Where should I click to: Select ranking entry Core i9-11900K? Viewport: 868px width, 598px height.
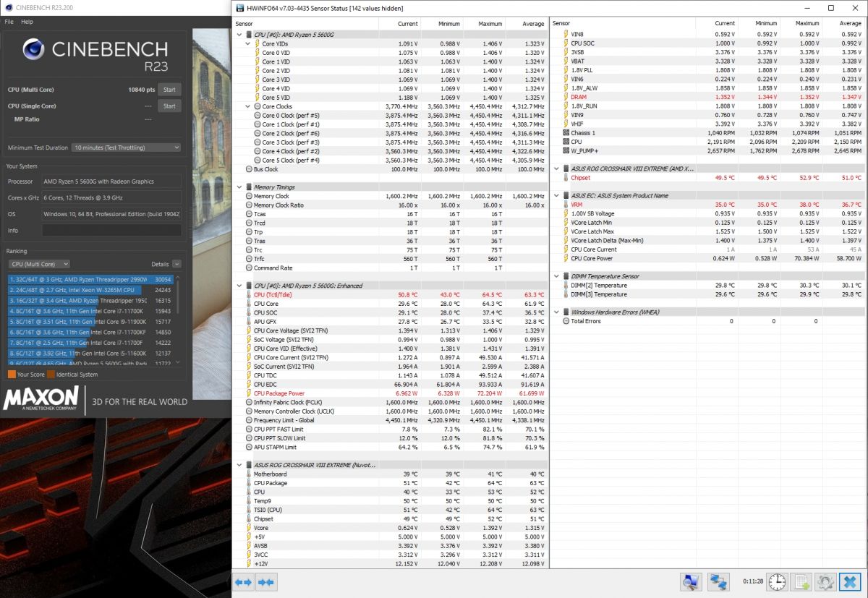click(x=90, y=322)
